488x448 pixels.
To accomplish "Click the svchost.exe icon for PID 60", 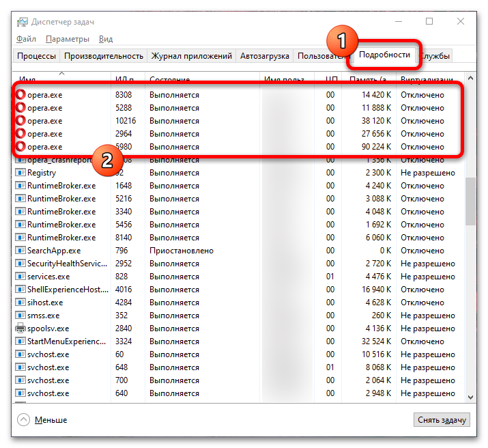I will point(20,354).
